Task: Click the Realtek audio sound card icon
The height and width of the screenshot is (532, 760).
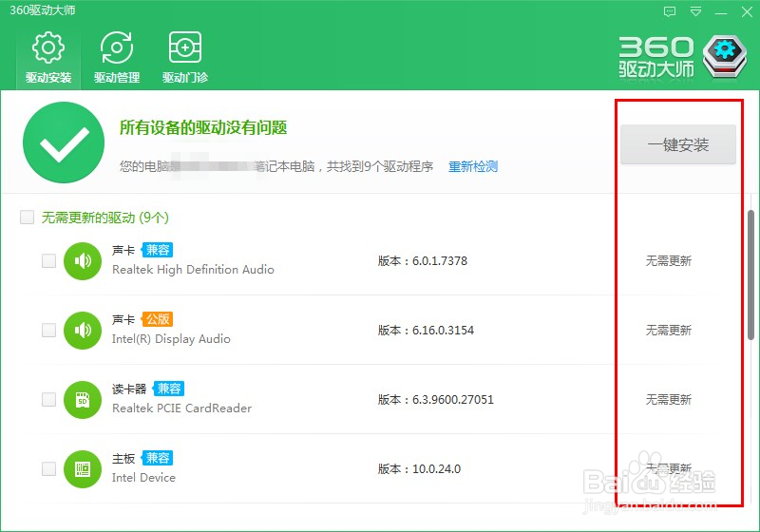Action: 83,261
